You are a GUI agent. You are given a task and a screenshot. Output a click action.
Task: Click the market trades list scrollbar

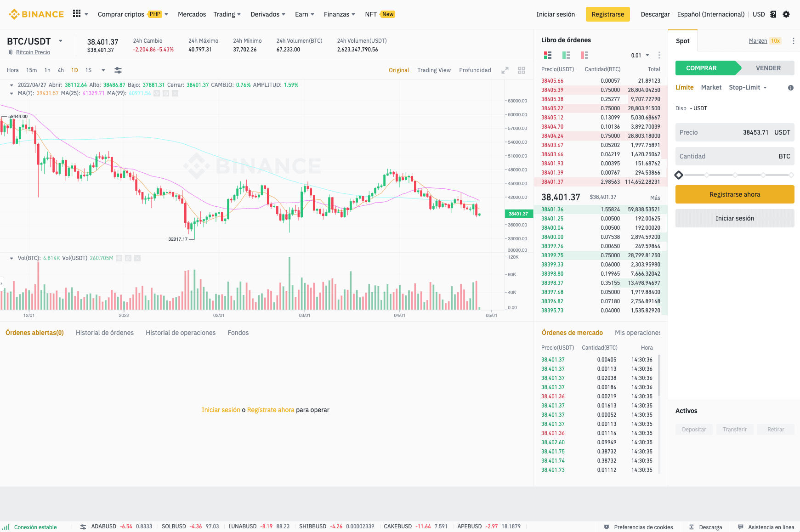coord(659,376)
